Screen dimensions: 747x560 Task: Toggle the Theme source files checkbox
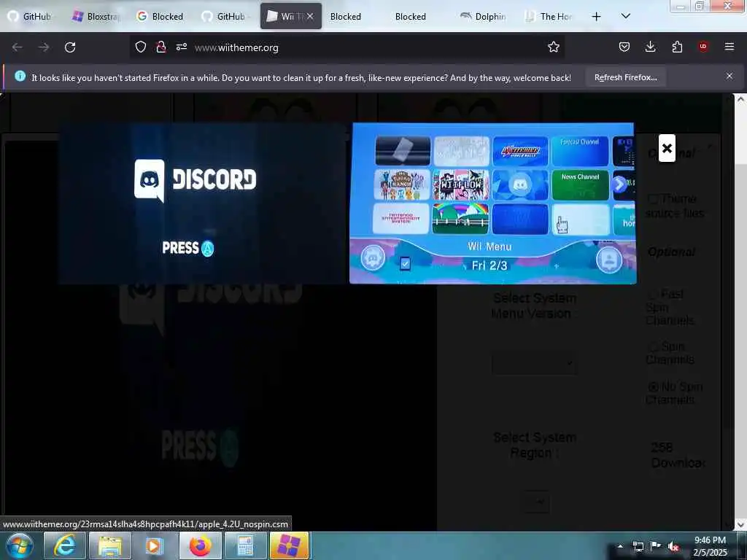point(654,198)
